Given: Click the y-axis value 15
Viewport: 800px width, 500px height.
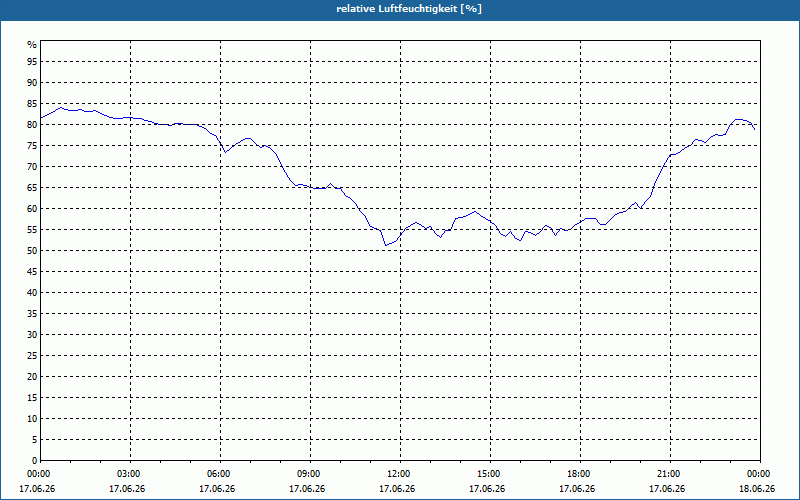Looking at the screenshot, I should [x=32, y=397].
